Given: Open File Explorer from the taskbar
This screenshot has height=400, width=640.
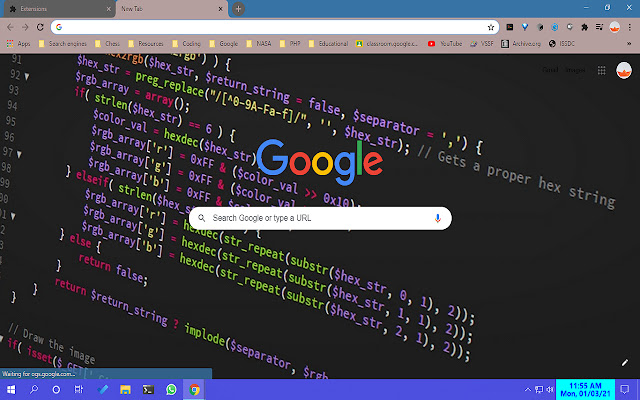Looking at the screenshot, I should click(125, 389).
